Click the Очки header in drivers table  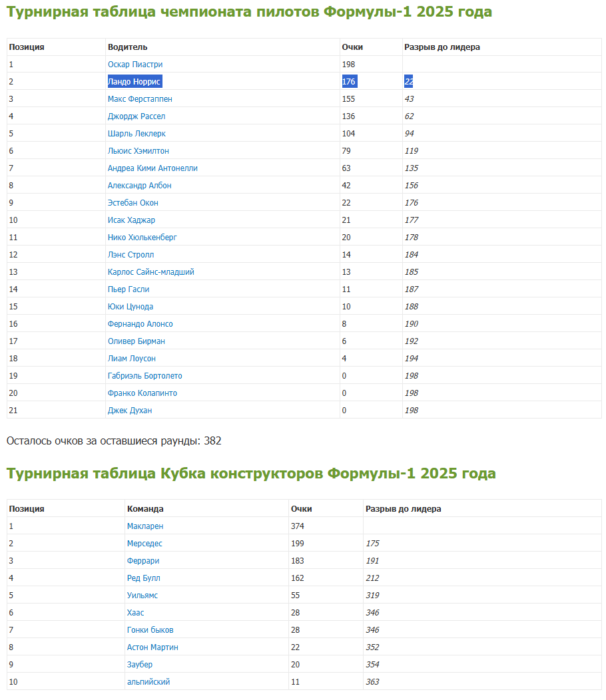352,47
